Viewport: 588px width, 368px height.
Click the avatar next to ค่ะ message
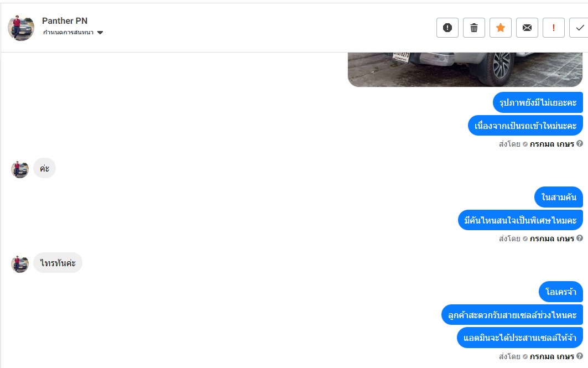point(20,169)
